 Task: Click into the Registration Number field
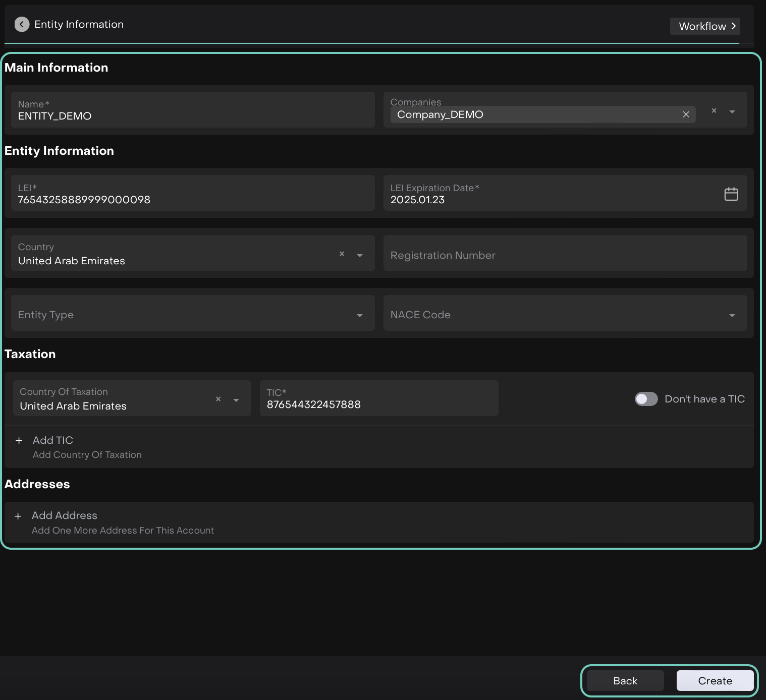pyautogui.click(x=565, y=255)
